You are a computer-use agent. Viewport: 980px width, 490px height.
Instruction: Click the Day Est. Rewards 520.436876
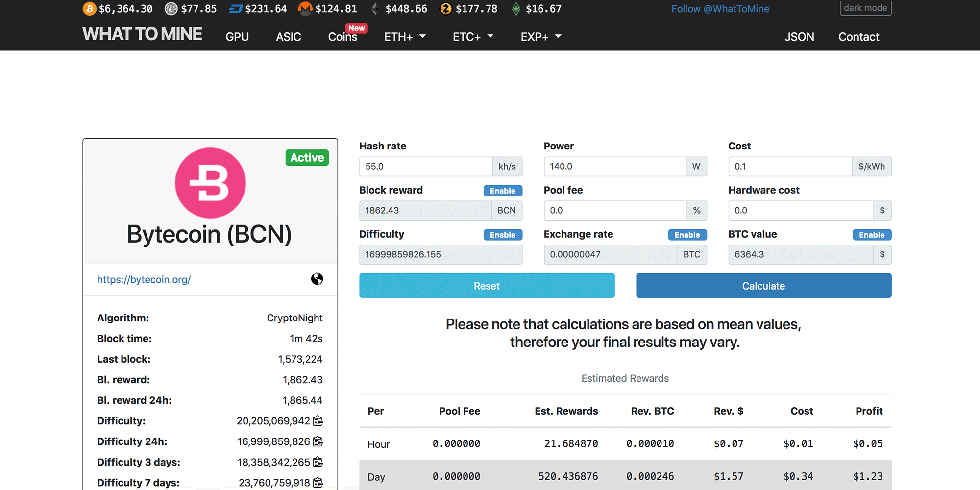click(x=568, y=476)
